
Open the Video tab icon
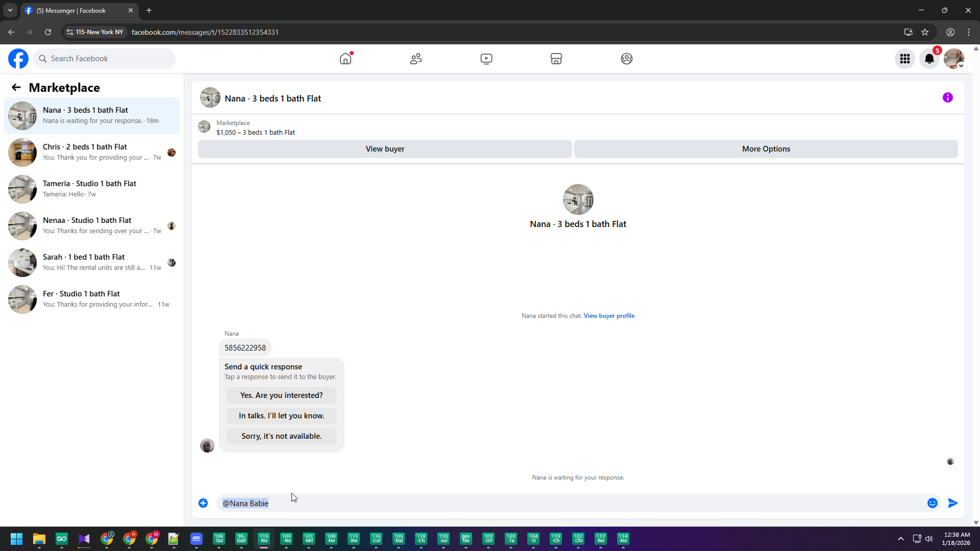tap(486, 59)
